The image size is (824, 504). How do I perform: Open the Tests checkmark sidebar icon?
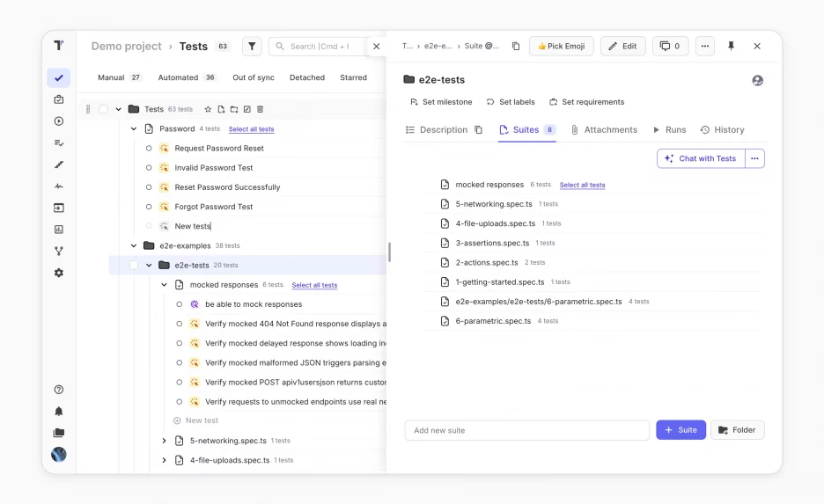pos(59,77)
